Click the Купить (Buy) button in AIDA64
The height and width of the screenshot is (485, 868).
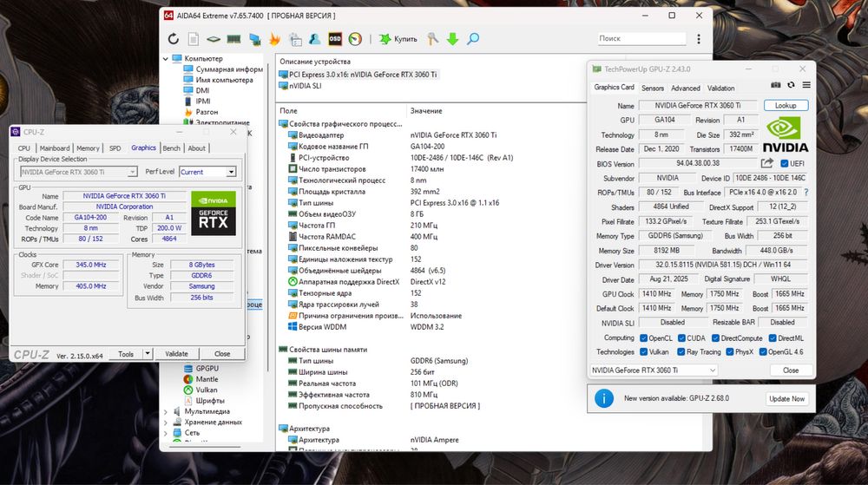tap(398, 39)
